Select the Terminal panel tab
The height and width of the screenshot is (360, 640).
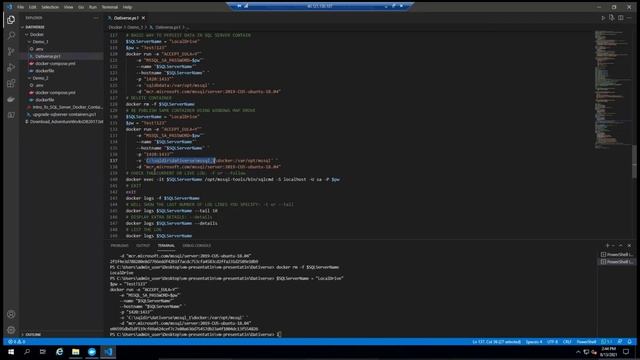(166, 245)
